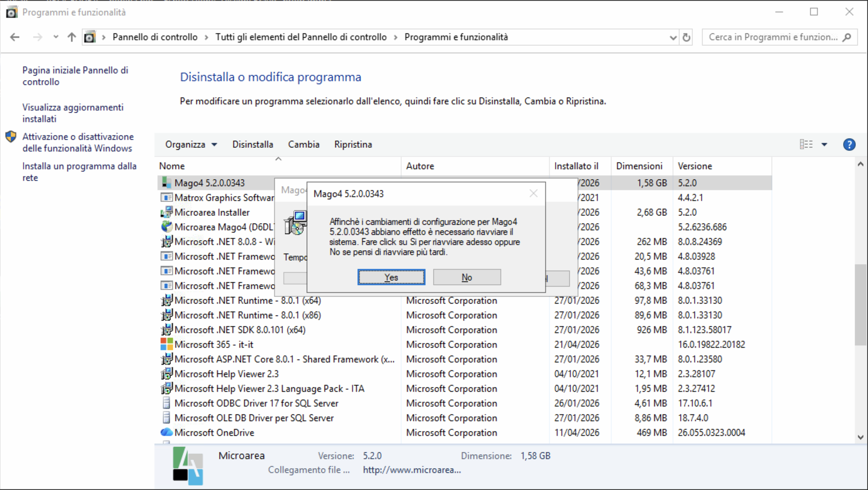Click Tutti gli elementi del Pannello breadcrumb

coord(301,37)
